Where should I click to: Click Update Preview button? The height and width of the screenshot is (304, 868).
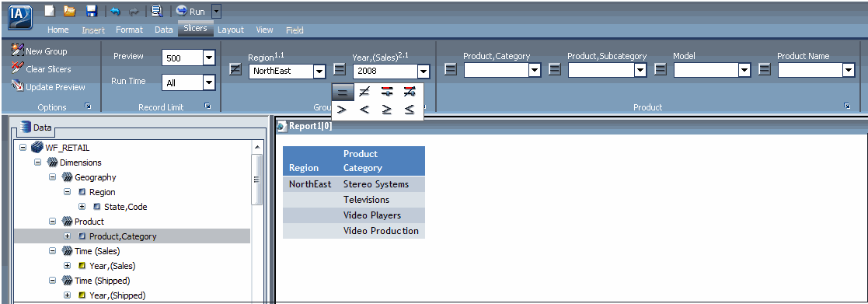(48, 87)
